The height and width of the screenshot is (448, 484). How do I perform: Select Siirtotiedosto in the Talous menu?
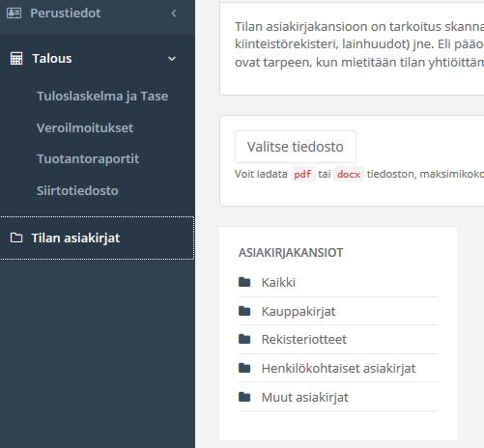(77, 190)
